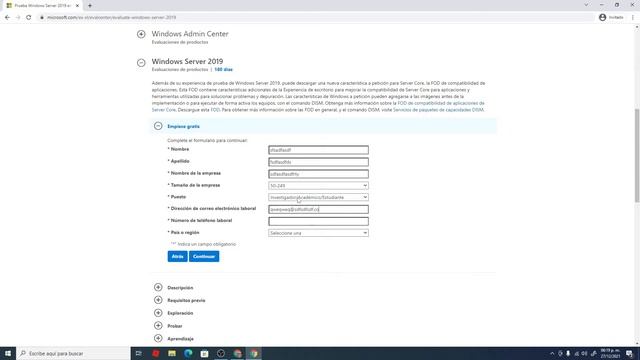640x360 pixels.
Task: Open the notification center icon
Action: [x=629, y=353]
